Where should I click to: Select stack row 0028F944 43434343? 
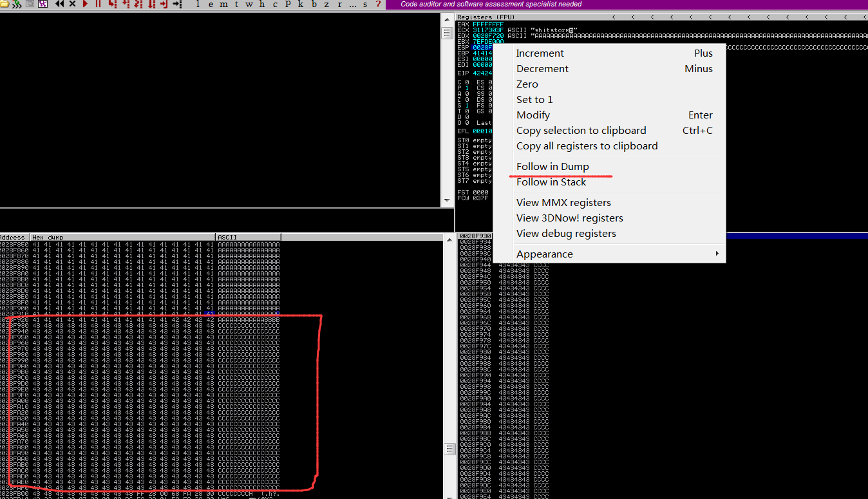504,265
